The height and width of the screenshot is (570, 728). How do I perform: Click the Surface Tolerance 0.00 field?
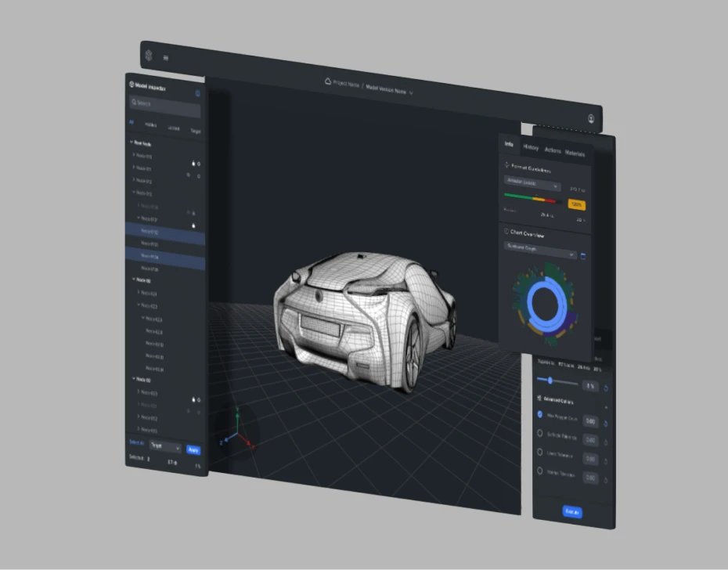[590, 439]
